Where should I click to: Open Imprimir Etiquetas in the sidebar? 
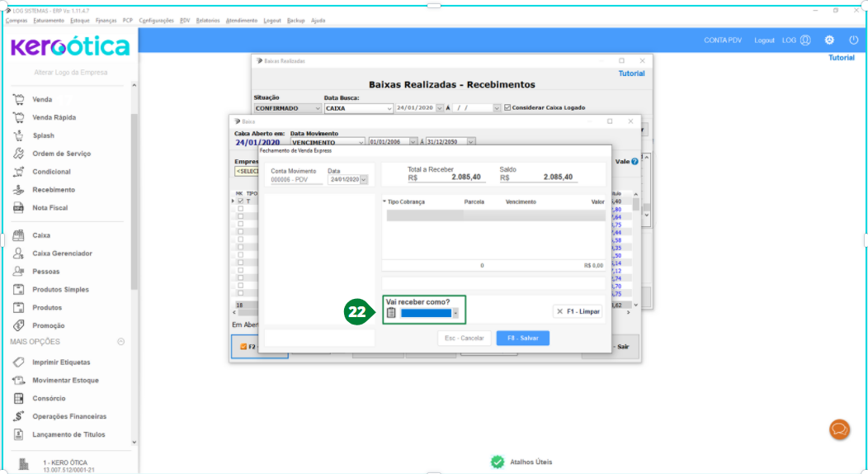pos(61,363)
